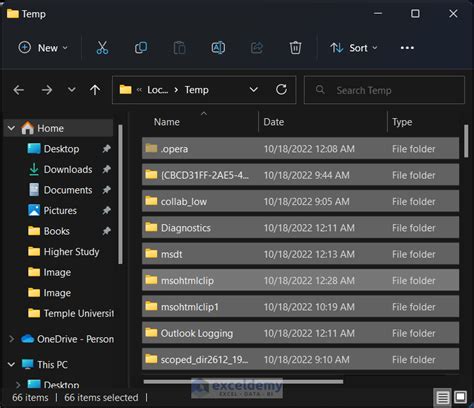Image resolution: width=474 pixels, height=408 pixels.
Task: Open Downloads in navigation pane
Action: tap(68, 169)
